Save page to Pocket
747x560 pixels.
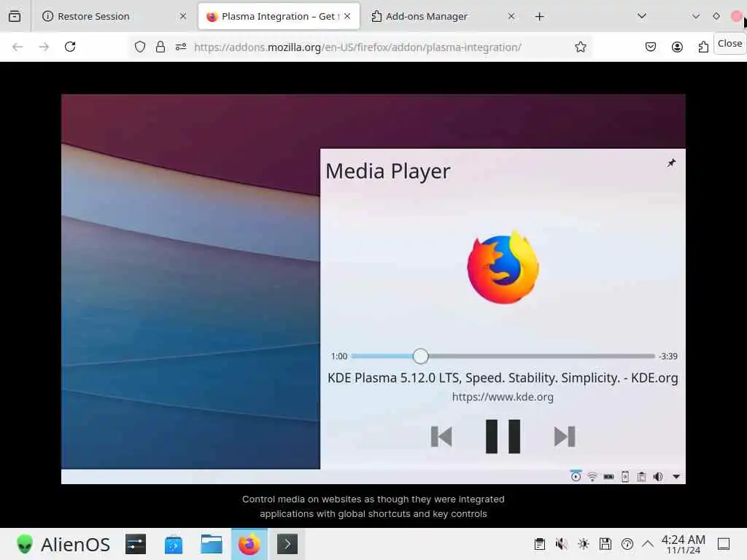[x=650, y=47]
